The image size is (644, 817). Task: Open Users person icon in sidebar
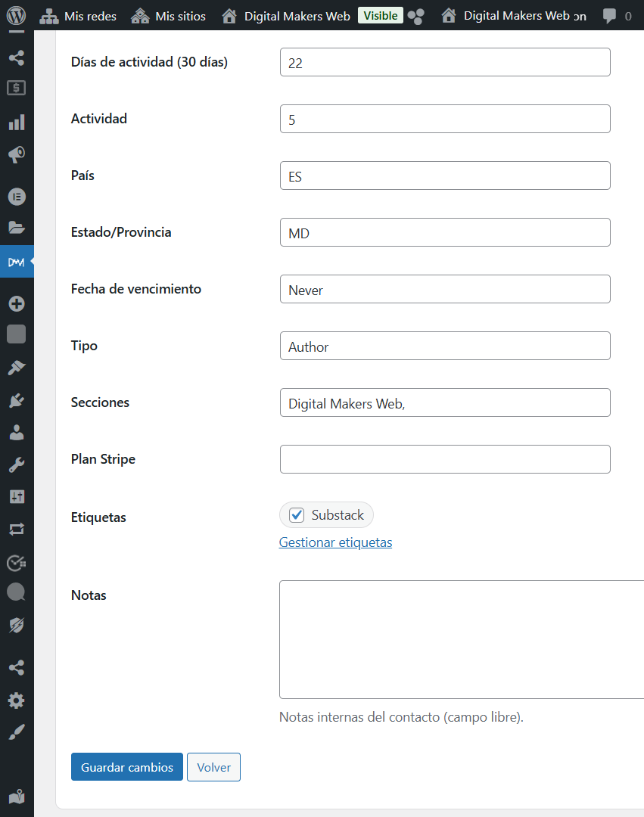pos(17,433)
